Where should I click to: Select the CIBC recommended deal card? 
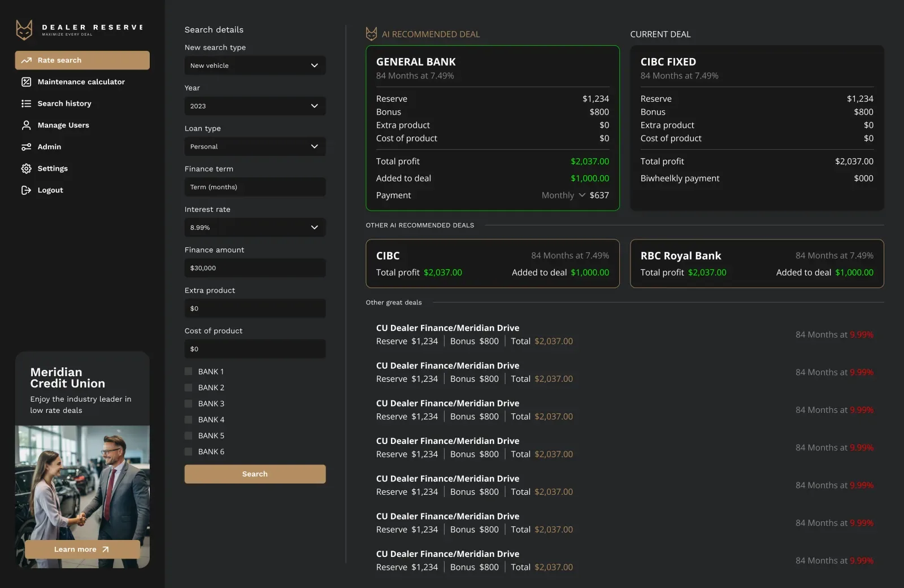point(493,264)
